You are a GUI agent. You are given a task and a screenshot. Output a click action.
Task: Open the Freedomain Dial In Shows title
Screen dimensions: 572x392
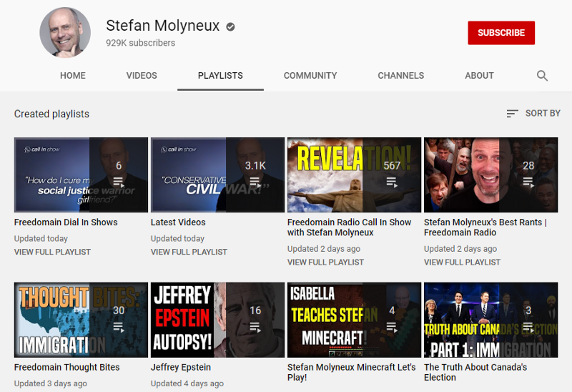pyautogui.click(x=66, y=222)
